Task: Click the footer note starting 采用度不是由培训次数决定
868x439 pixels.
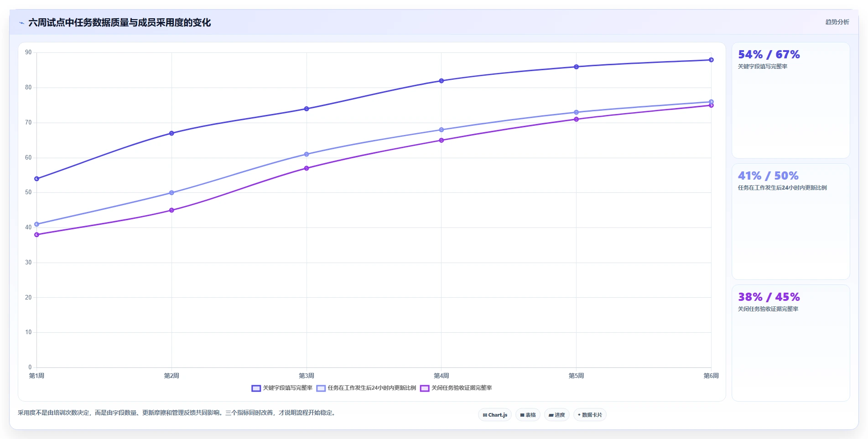Action: [x=177, y=413]
